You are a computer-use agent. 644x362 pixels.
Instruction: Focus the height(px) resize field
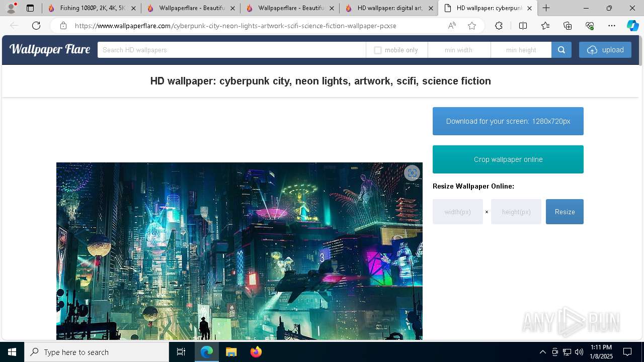click(516, 212)
